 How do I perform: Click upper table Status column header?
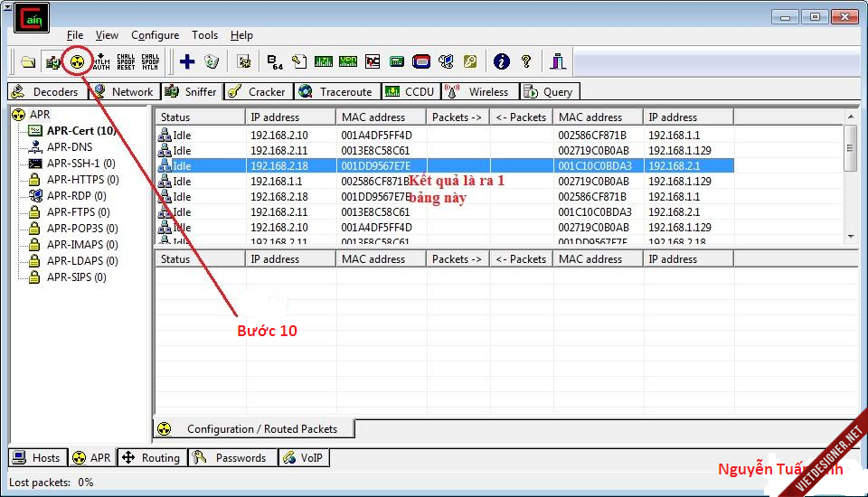pyautogui.click(x=201, y=117)
